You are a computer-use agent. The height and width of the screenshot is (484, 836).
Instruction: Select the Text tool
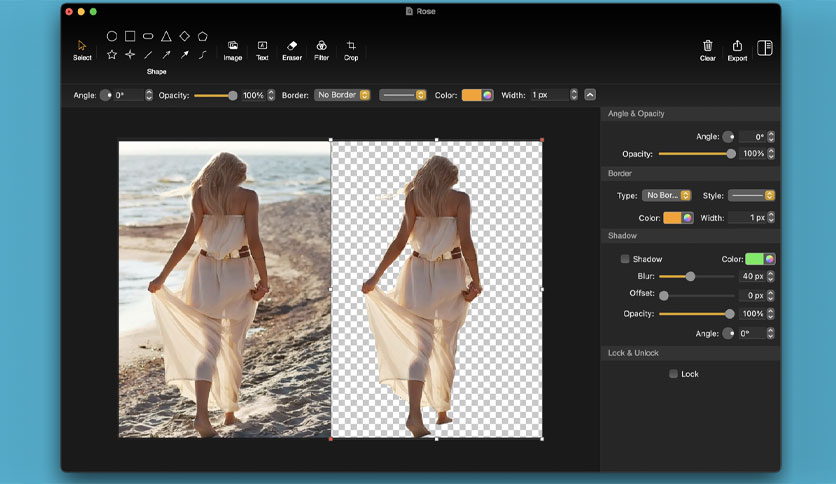262,51
